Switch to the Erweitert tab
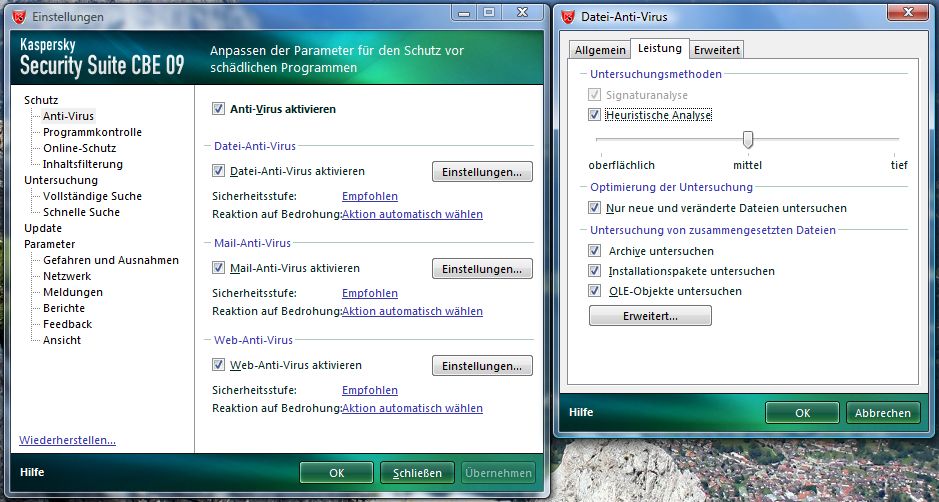This screenshot has width=939, height=502. tap(717, 50)
